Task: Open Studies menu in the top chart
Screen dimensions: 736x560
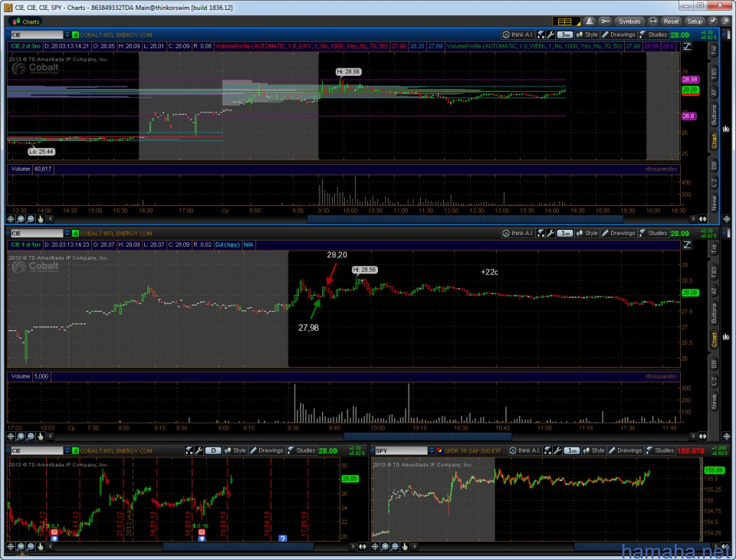Action: (x=653, y=34)
